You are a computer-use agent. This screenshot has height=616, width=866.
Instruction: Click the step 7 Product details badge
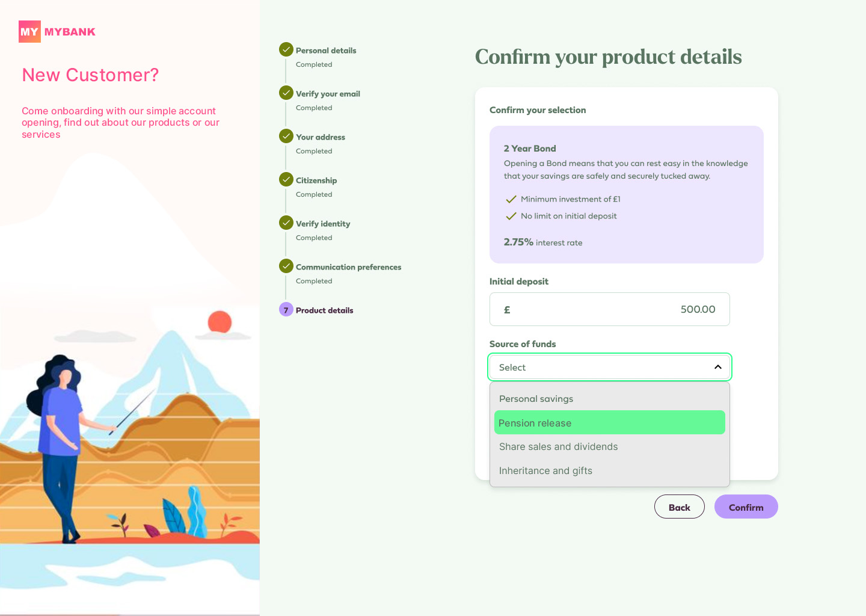pos(286,310)
